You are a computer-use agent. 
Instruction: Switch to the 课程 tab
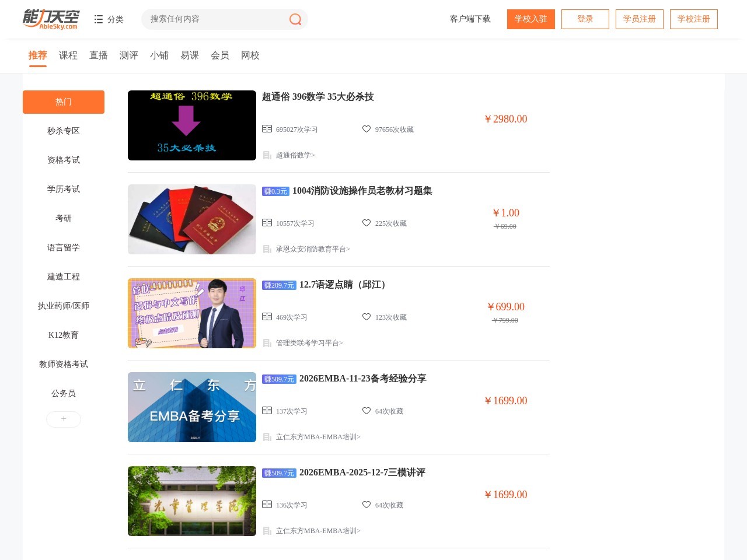68,55
